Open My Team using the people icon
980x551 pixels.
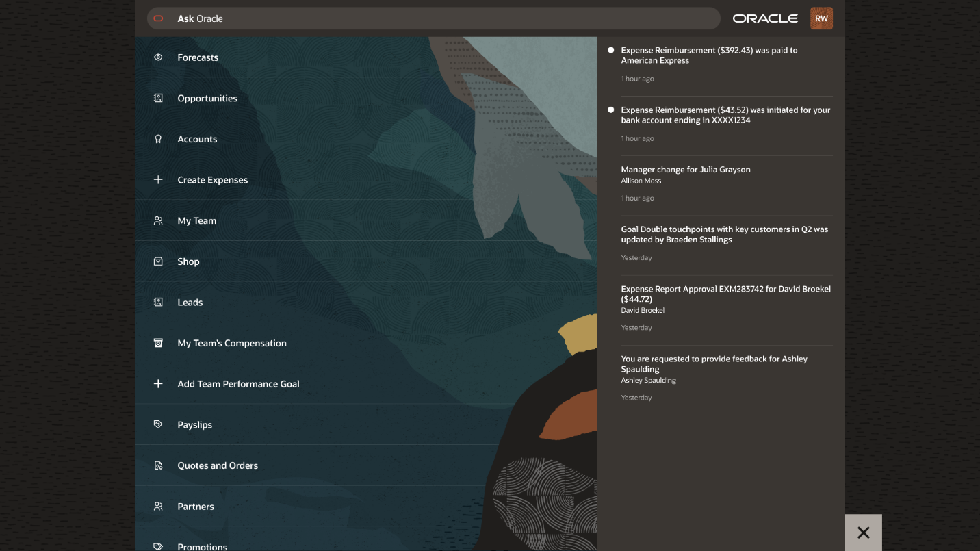point(158,220)
